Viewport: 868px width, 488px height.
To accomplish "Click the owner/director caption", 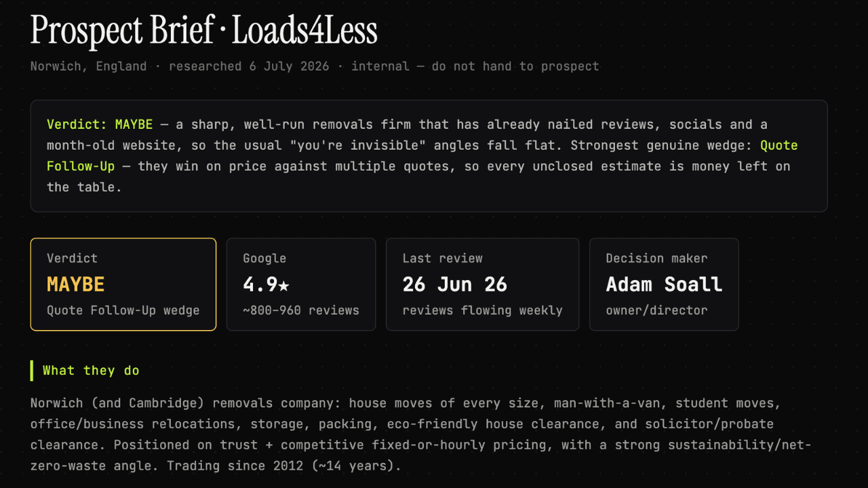I will point(656,310).
